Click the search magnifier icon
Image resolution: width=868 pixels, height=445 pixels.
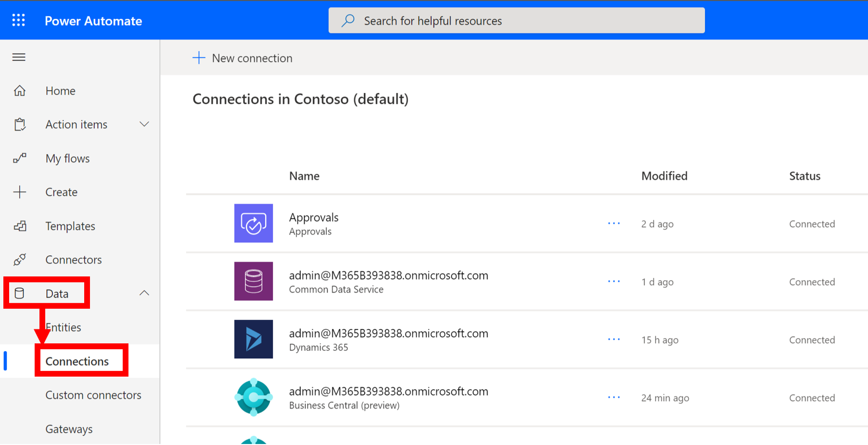348,20
